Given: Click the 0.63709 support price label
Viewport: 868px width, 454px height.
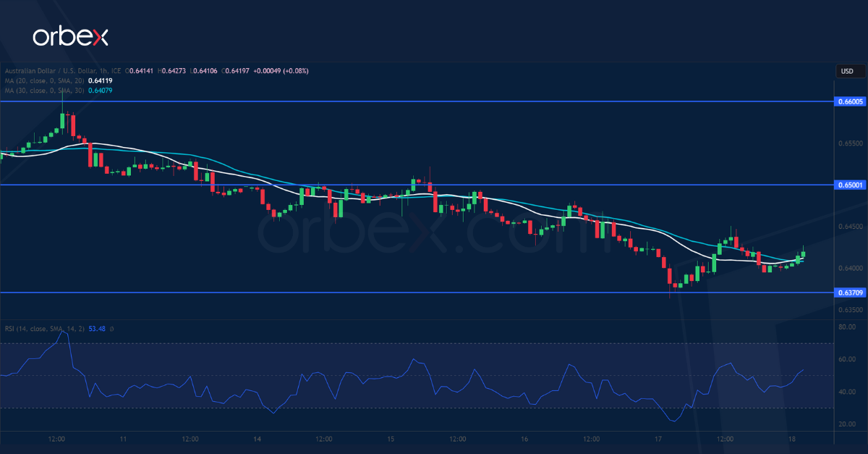Looking at the screenshot, I should coord(851,293).
